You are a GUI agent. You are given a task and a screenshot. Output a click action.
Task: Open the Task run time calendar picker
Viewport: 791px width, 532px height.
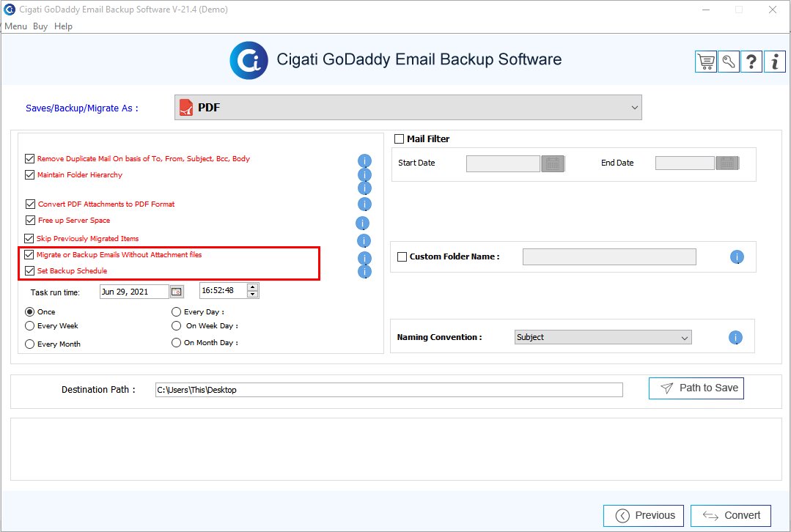(x=177, y=292)
